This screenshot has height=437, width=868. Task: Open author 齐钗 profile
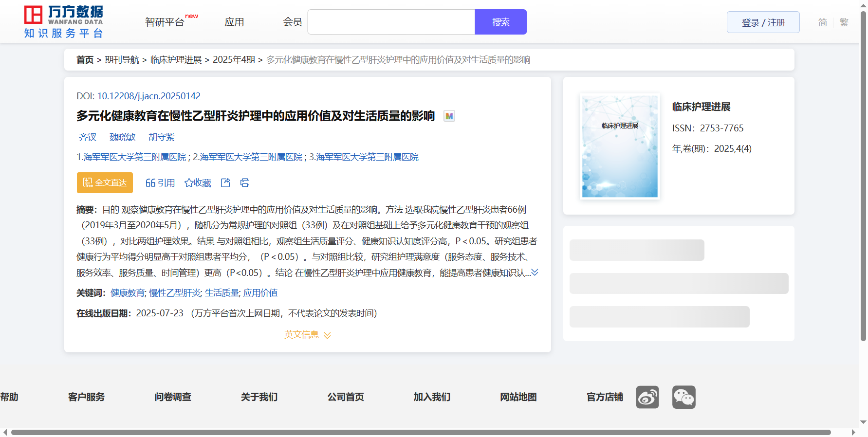pos(88,137)
